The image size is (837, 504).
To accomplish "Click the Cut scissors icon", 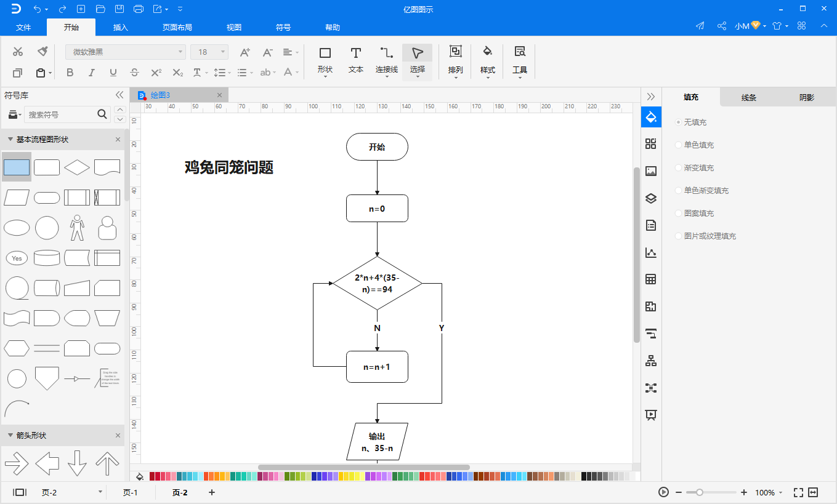I will pos(18,52).
